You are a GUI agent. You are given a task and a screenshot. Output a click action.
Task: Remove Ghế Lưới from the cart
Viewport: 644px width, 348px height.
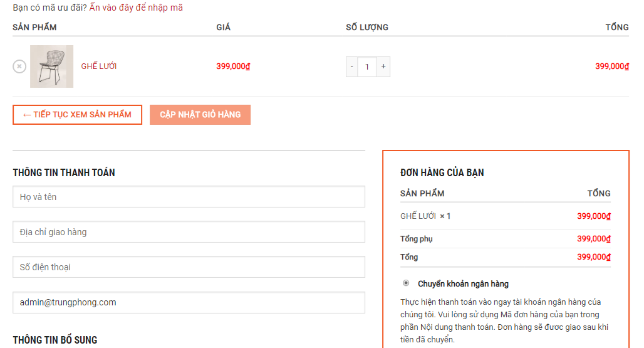pyautogui.click(x=19, y=66)
